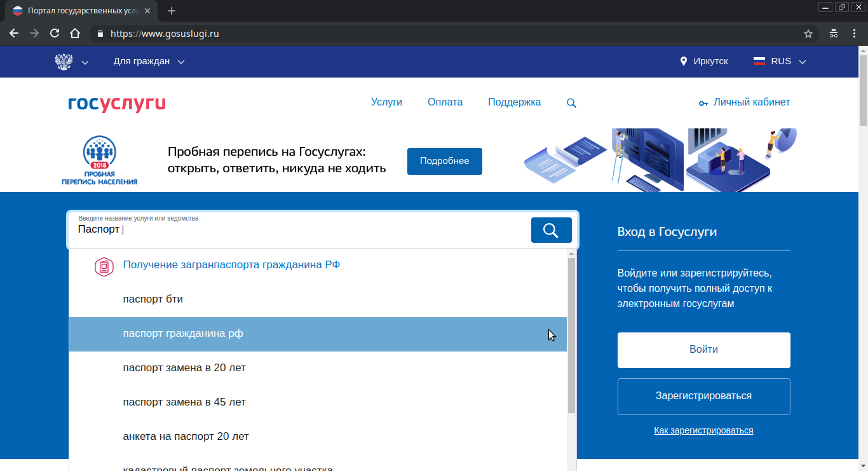The image size is (868, 471).
Task: Click the magnifier search button in search box
Action: [x=551, y=230]
